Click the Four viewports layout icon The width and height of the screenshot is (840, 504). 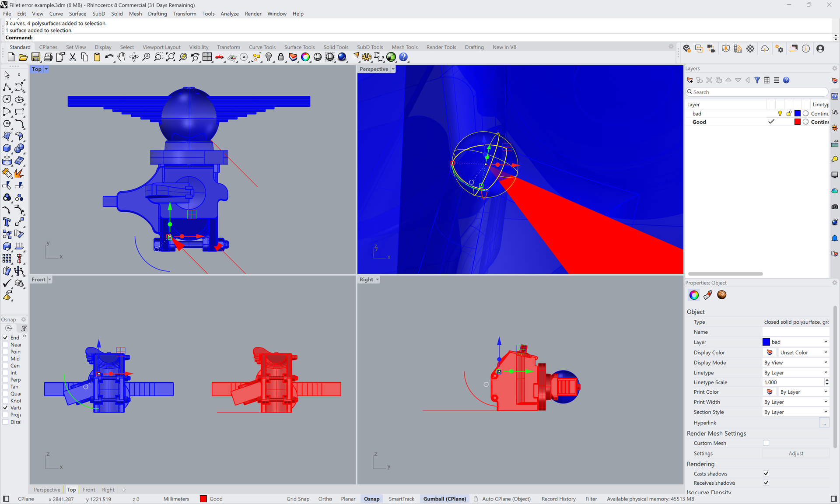tap(207, 57)
